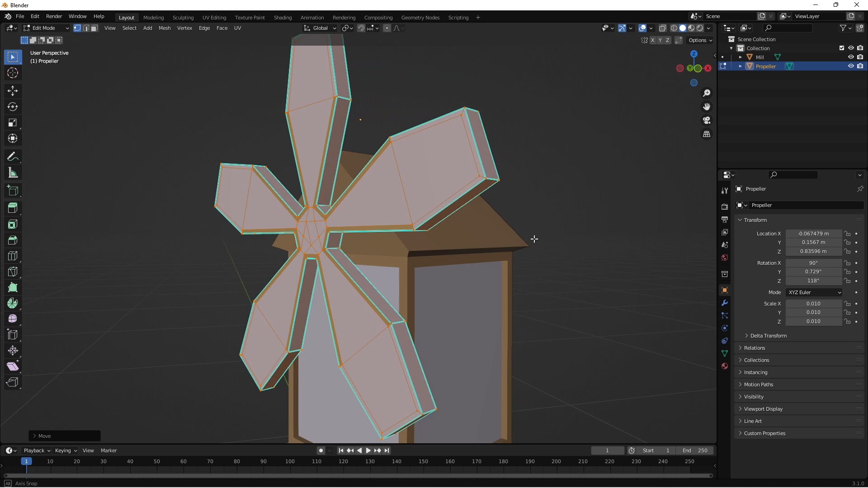Select the Loop Cut tool
The height and width of the screenshot is (488, 868).
pos(13,256)
